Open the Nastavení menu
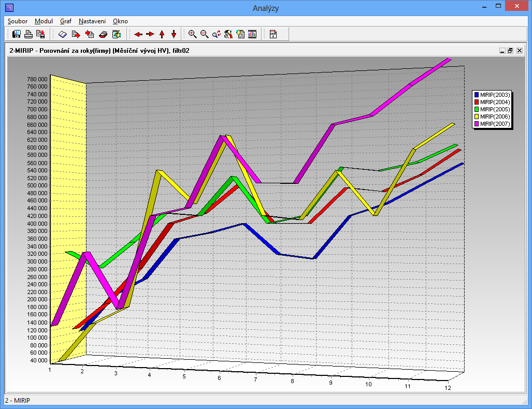The width and height of the screenshot is (532, 409). tap(92, 21)
